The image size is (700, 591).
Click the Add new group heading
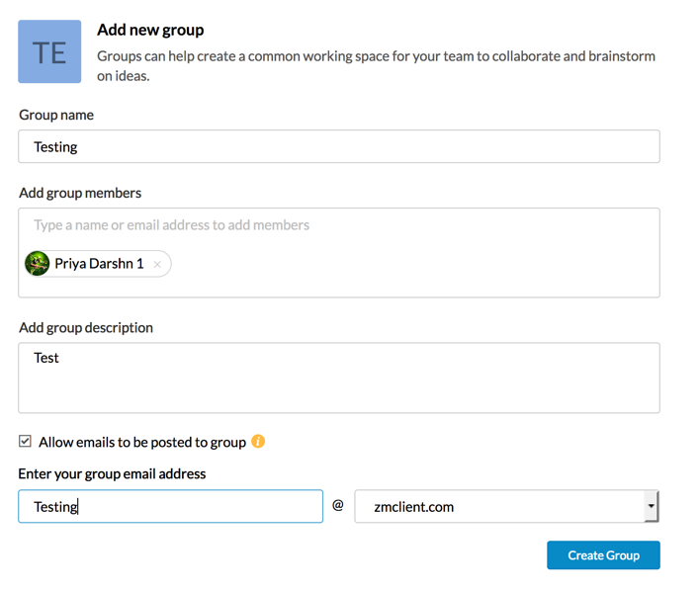click(x=150, y=31)
